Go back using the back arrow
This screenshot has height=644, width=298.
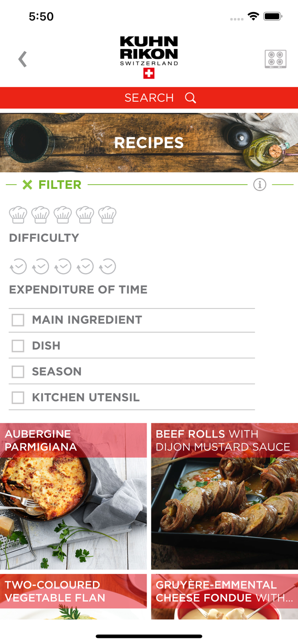(x=22, y=59)
